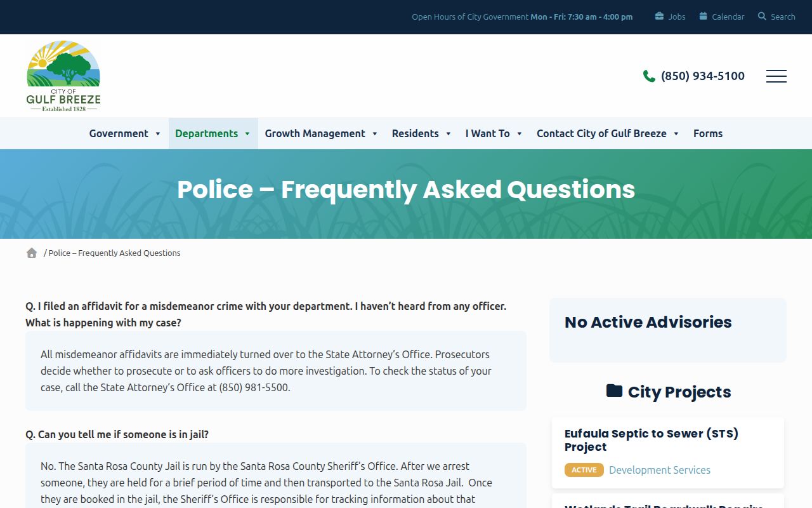The height and width of the screenshot is (508, 812).
Task: Expand the Government menu arrow
Action: 158,133
